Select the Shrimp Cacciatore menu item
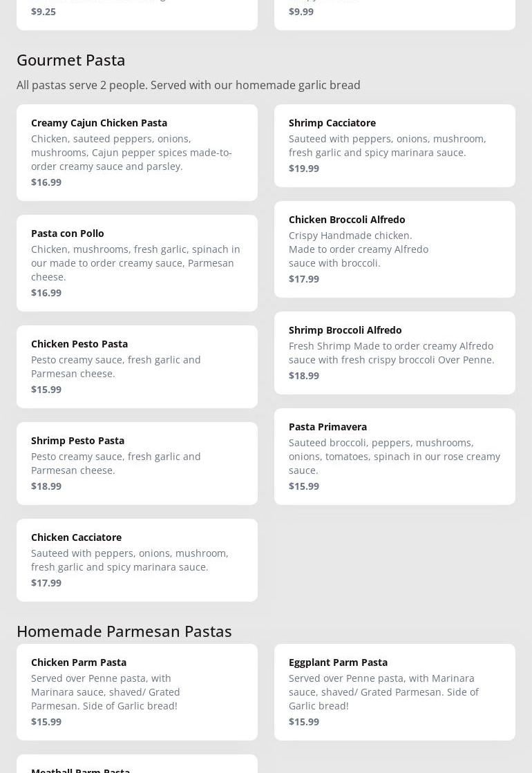This screenshot has width=532, height=773. click(x=395, y=145)
